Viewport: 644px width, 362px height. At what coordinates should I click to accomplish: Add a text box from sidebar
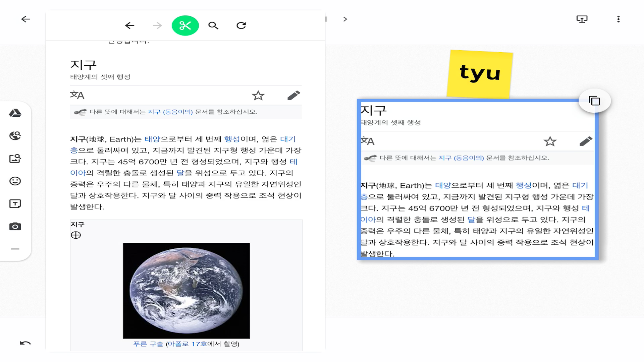pyautogui.click(x=15, y=204)
